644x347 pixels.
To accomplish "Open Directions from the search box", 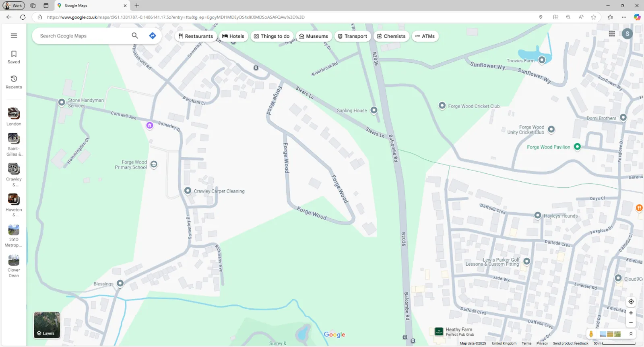I will (153, 36).
